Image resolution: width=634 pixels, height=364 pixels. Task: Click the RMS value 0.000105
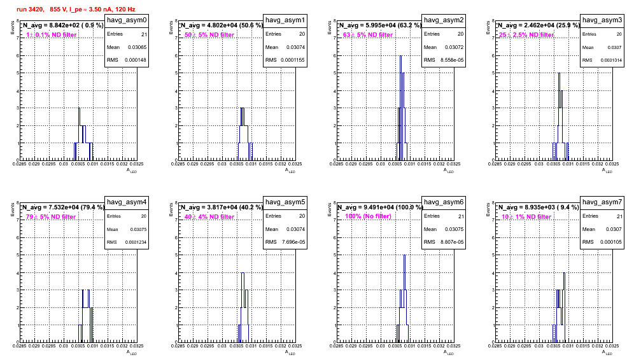[x=611, y=242]
